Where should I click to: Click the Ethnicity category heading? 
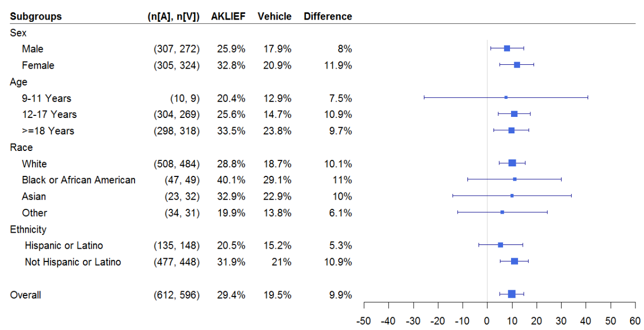[28, 230]
